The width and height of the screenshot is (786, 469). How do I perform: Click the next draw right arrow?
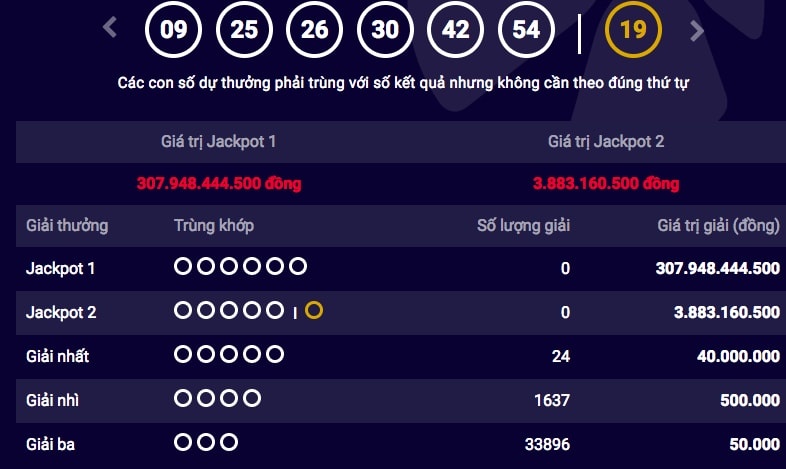click(x=697, y=30)
